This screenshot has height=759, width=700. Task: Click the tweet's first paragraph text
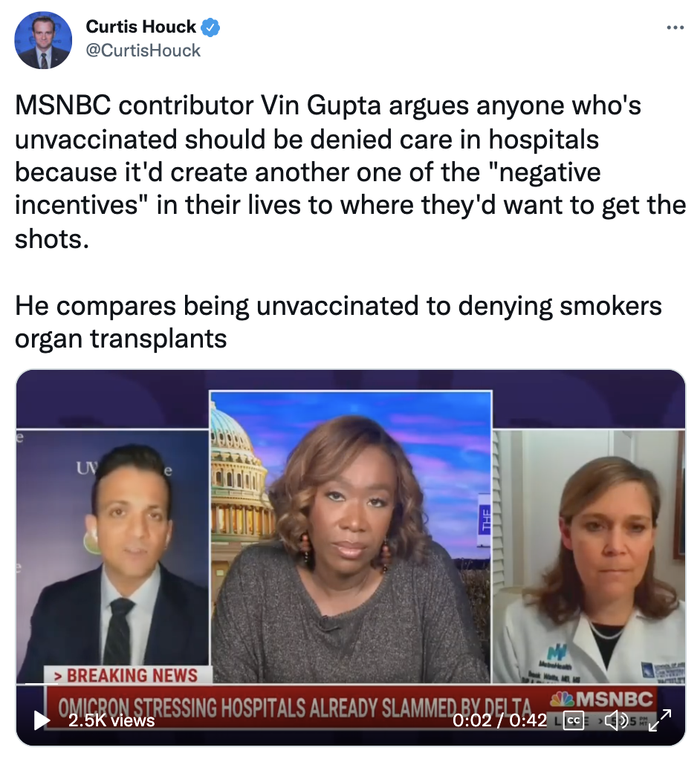(351, 172)
